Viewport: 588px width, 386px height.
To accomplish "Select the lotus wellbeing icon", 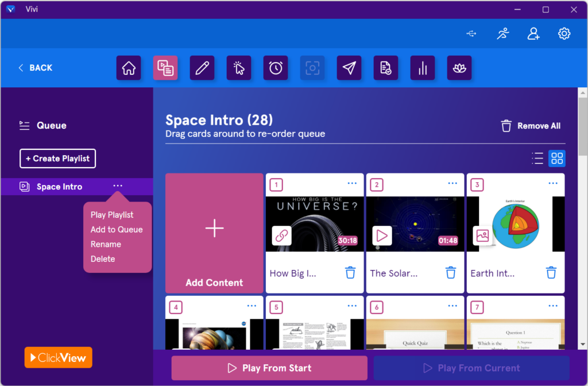I will (x=459, y=68).
